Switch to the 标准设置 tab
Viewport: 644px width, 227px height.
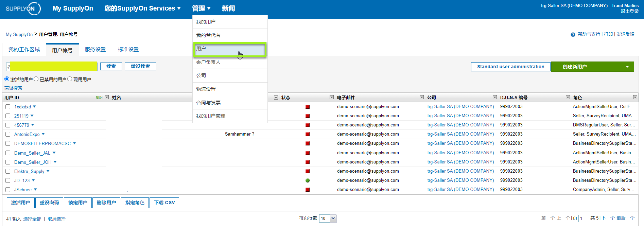(x=128, y=50)
